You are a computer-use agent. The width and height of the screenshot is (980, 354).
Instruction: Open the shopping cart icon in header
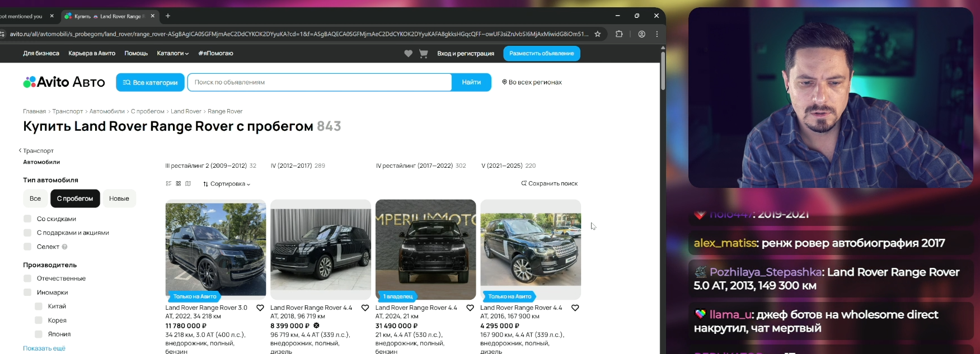(x=424, y=53)
